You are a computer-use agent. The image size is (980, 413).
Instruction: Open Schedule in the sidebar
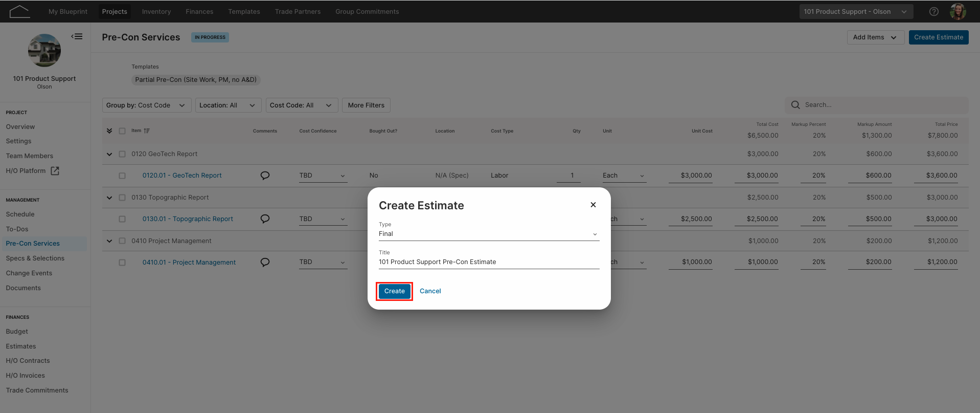click(x=20, y=214)
